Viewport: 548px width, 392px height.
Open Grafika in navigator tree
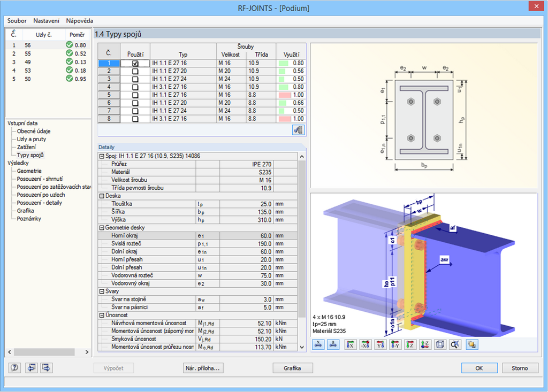click(25, 211)
